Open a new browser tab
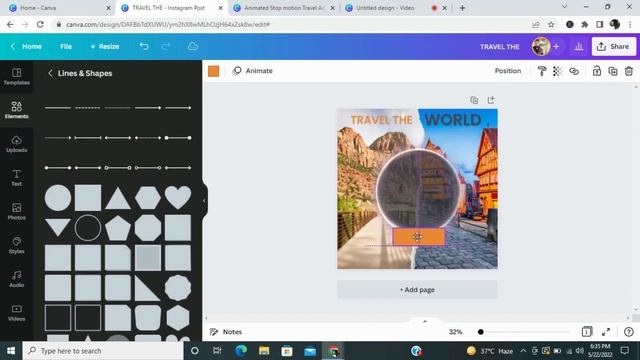 [x=462, y=8]
